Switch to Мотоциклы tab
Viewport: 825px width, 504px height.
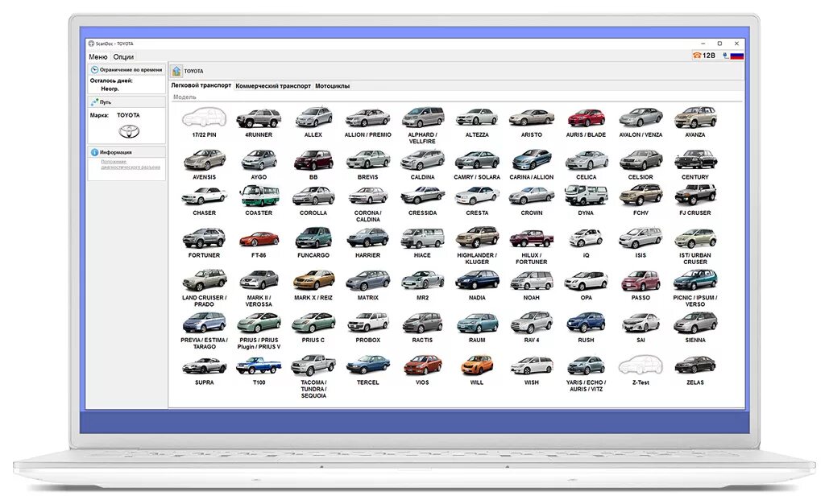(x=332, y=85)
